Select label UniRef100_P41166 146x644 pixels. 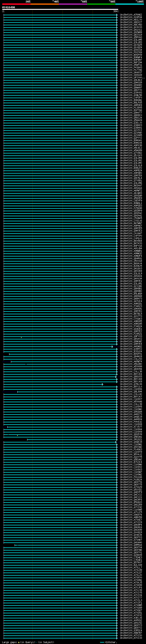click(x=131, y=477)
